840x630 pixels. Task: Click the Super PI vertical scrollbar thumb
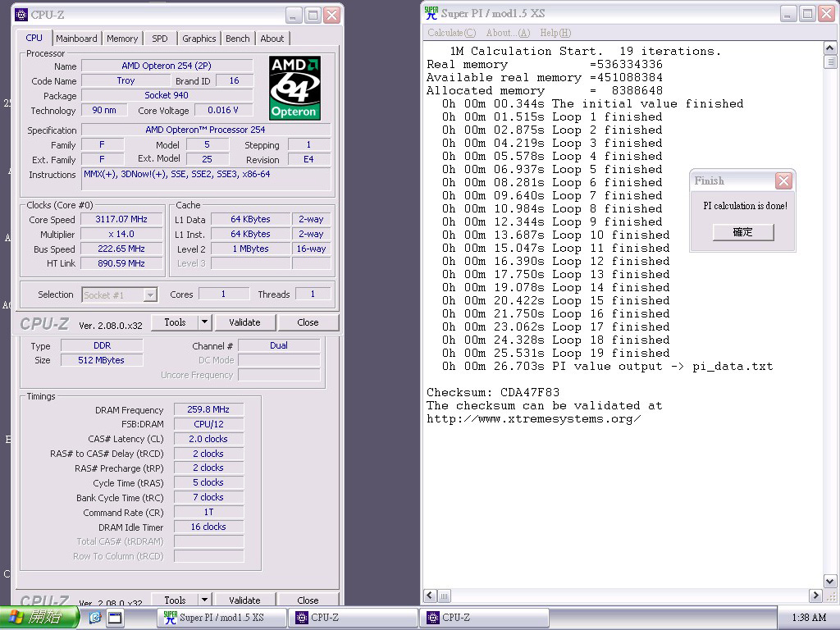coord(829,62)
